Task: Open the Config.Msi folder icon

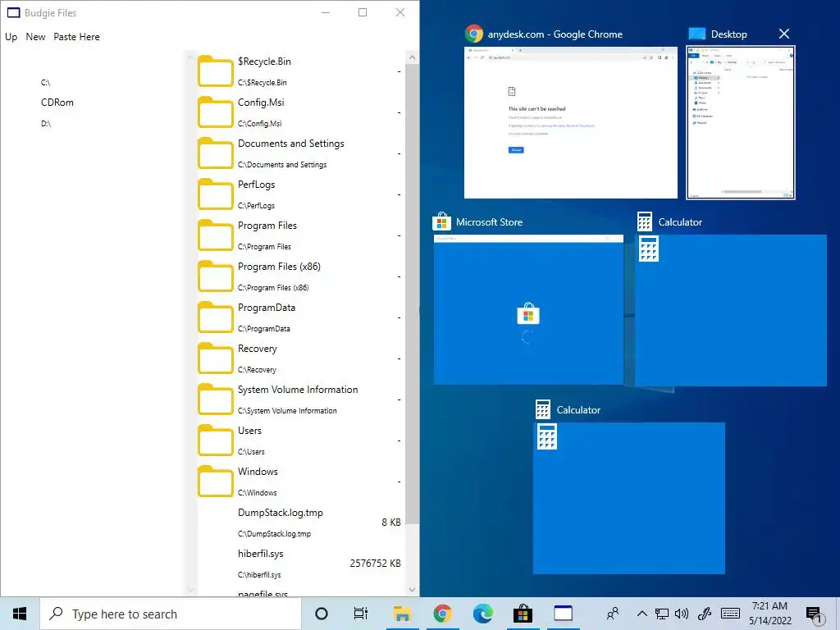Action: 216,112
